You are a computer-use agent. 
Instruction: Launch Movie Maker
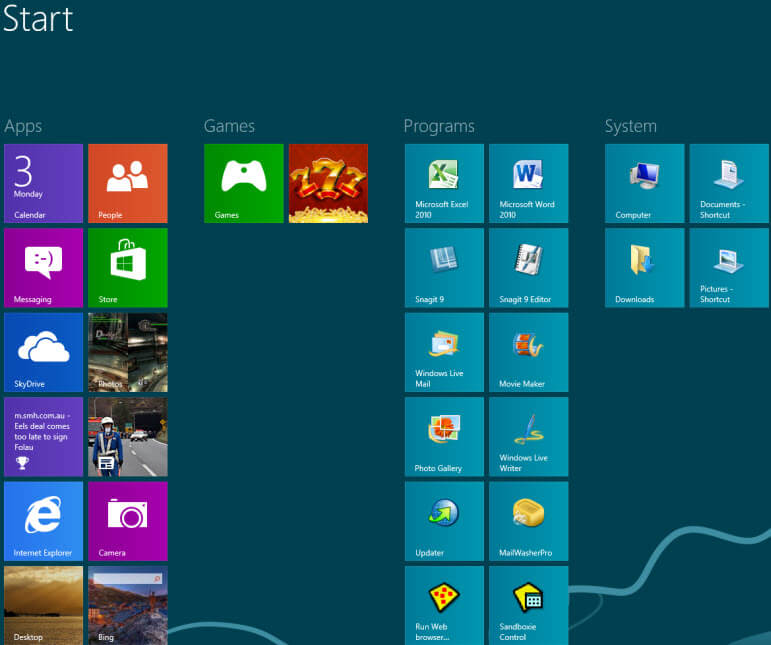(529, 352)
